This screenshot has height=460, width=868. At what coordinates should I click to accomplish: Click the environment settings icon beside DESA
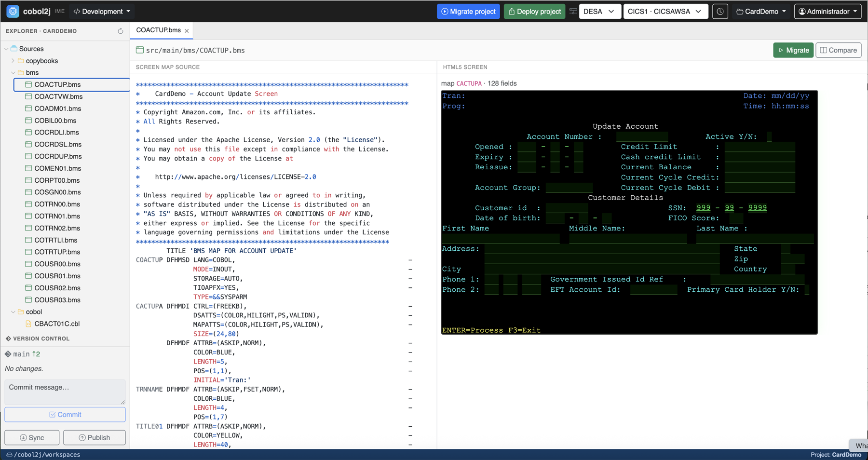pyautogui.click(x=573, y=12)
